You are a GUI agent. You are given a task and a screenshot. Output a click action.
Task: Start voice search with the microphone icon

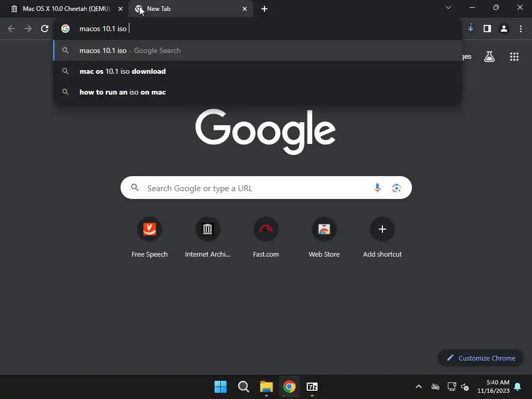377,188
